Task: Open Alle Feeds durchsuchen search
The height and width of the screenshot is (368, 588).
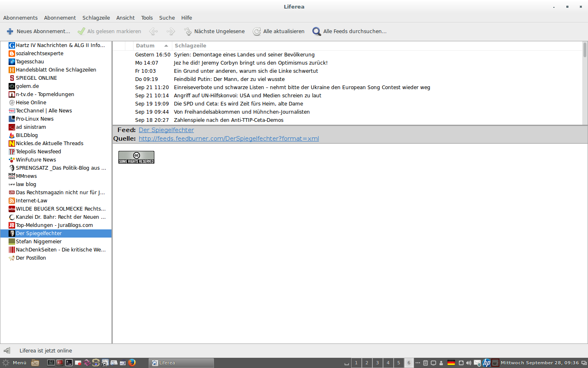Action: [349, 31]
